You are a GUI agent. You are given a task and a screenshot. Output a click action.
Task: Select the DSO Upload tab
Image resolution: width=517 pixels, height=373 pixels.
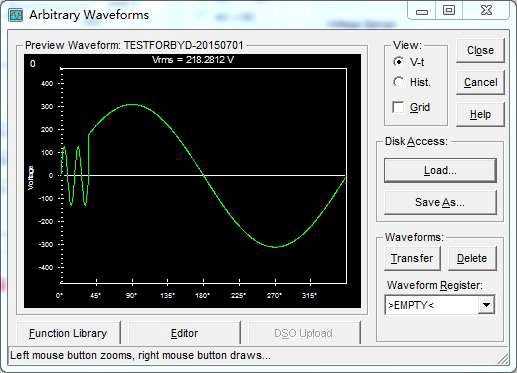click(303, 333)
